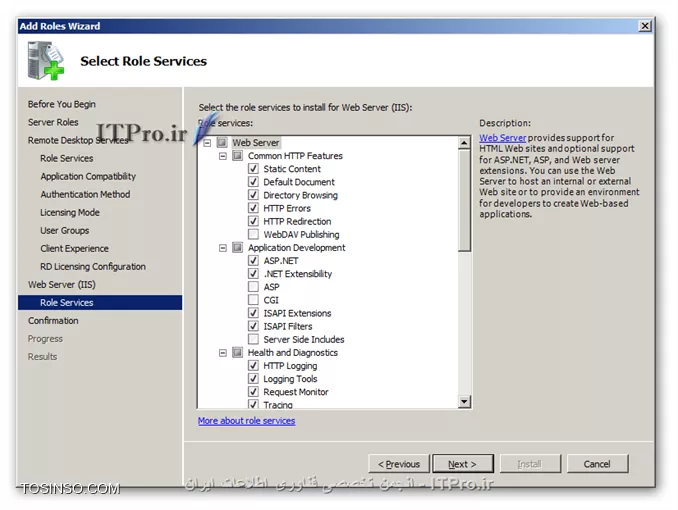Uncheck ISAPI Filters checkbox
Viewport: 678px width, 510px height.
253,326
